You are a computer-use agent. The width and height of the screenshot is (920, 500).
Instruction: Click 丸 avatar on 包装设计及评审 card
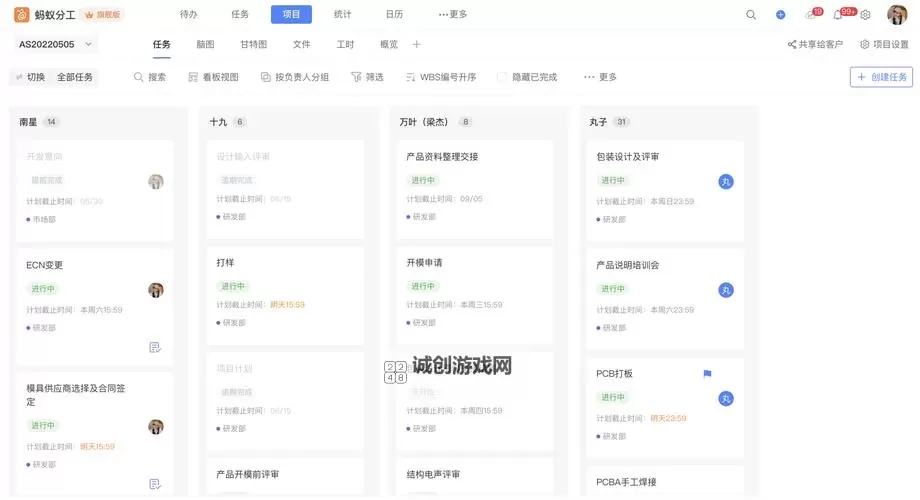click(x=726, y=181)
